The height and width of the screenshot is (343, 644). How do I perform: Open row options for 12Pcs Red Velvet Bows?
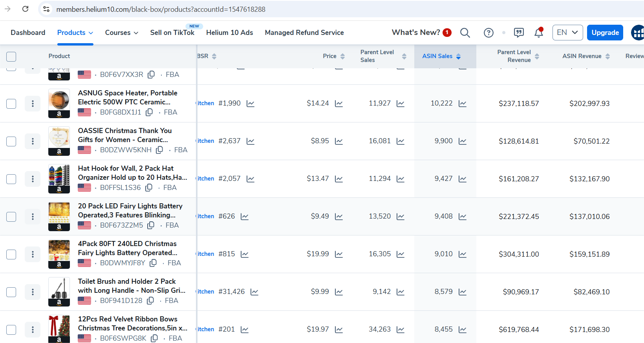click(x=33, y=330)
